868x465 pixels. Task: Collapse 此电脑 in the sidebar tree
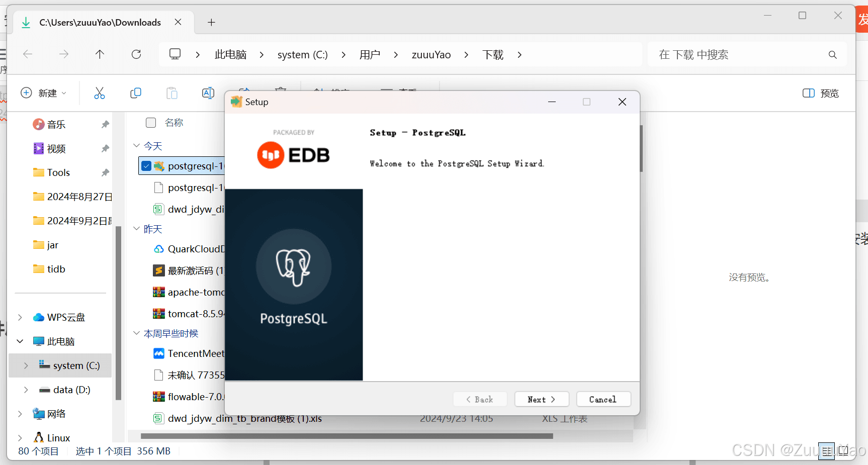20,341
